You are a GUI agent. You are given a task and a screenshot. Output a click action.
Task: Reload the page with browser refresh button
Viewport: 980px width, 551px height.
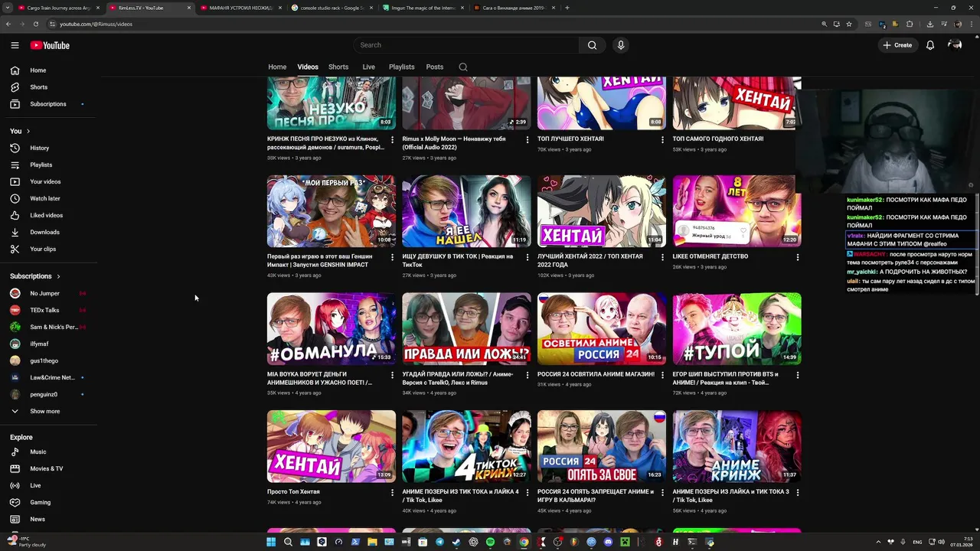click(x=35, y=24)
